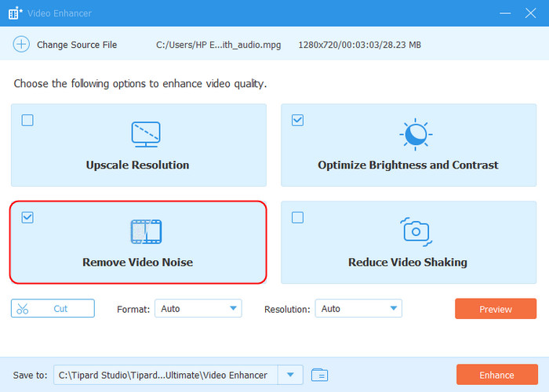Click the Reduce Video Shaking camera icon

click(x=415, y=230)
